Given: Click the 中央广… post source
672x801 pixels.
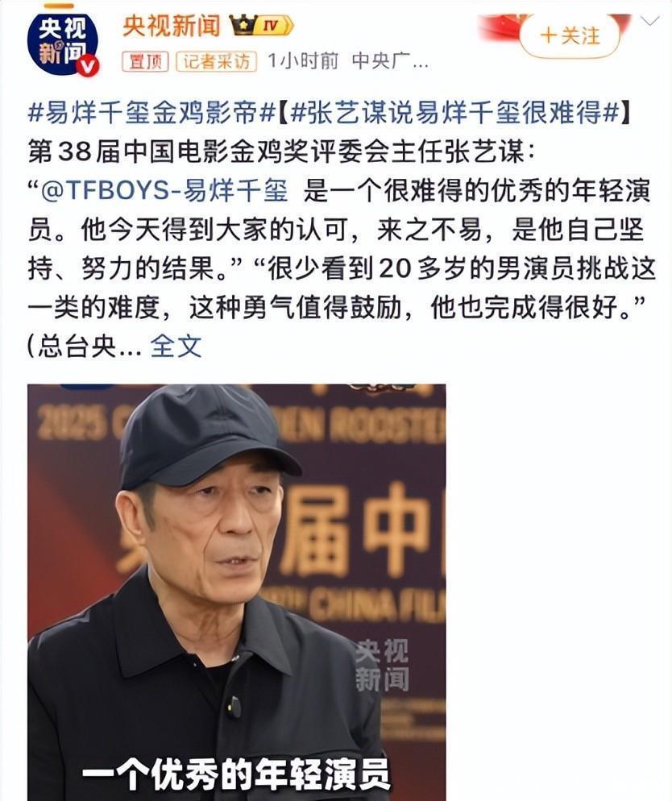Looking at the screenshot, I should [390, 61].
